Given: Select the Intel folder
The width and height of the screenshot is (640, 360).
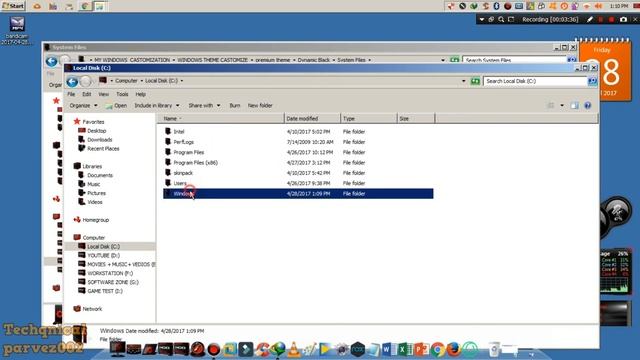Looking at the screenshot, I should pos(179,132).
